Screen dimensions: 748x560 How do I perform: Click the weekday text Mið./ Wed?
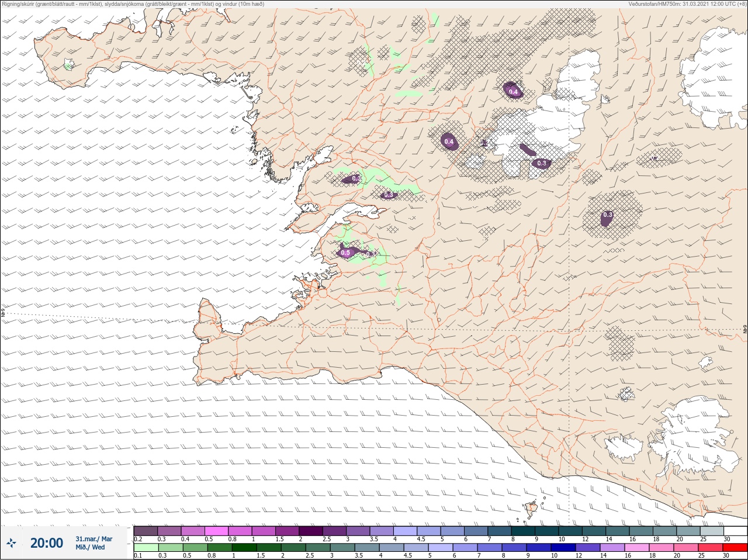(90, 547)
